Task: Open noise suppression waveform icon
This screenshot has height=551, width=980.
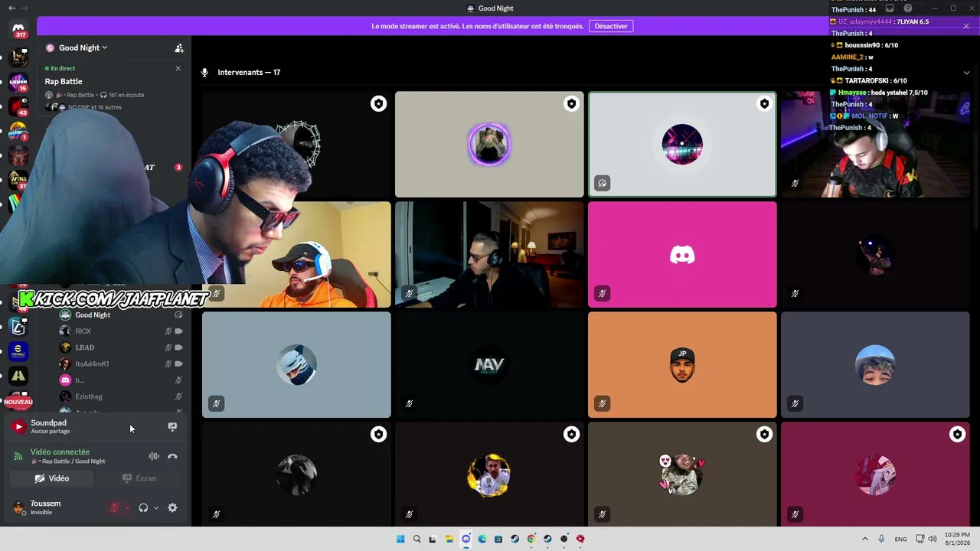Action: coord(154,456)
